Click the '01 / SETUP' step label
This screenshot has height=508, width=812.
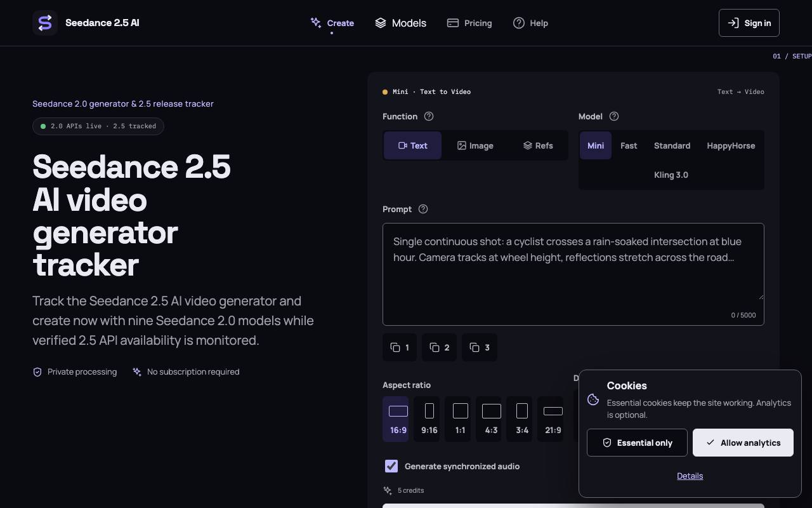tap(792, 57)
